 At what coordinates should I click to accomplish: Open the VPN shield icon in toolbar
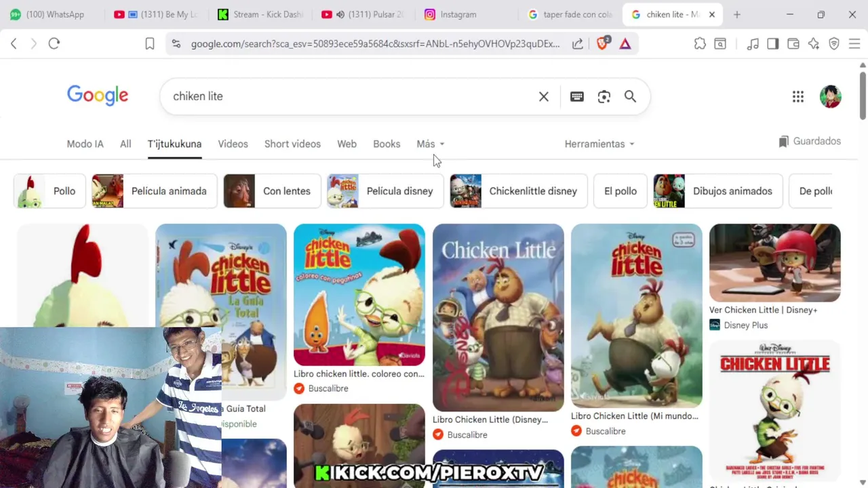(x=834, y=43)
